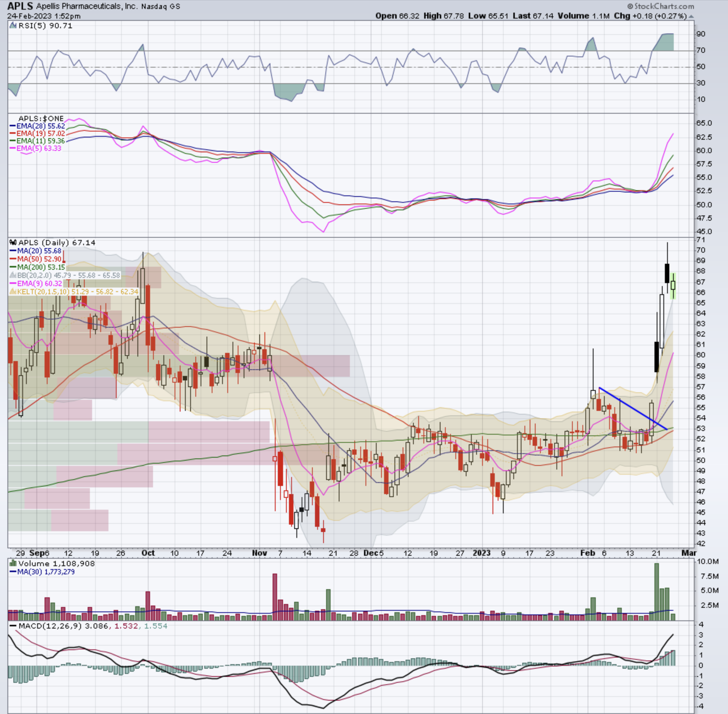
Task: Click the 71 price on the right axis
Action: [x=701, y=240]
